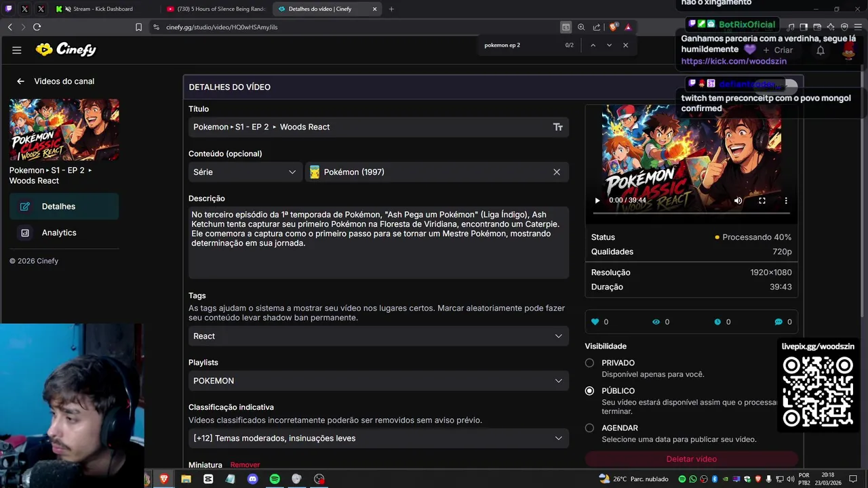Select PÚBLICO visibility radio button
This screenshot has width=868, height=488.
589,391
